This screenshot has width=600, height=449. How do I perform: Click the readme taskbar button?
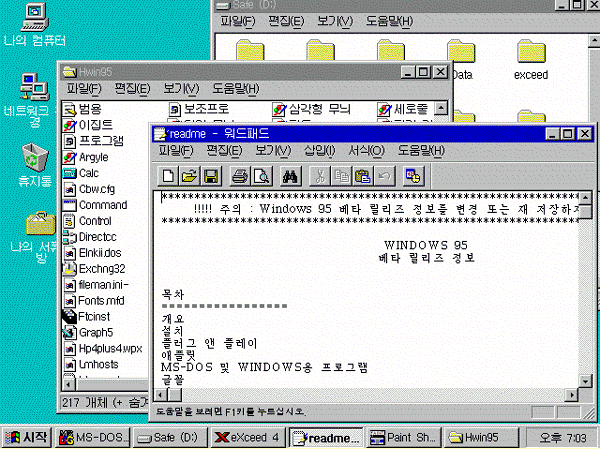pyautogui.click(x=326, y=437)
